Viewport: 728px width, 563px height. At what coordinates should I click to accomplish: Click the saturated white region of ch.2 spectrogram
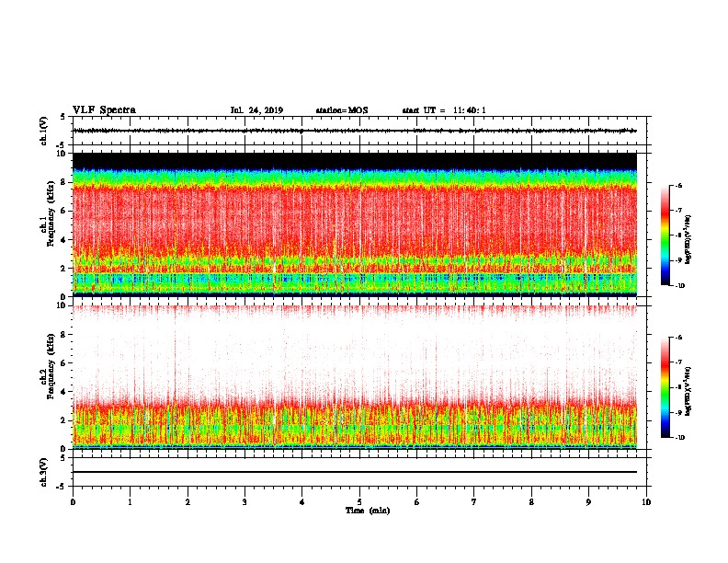coord(355,353)
